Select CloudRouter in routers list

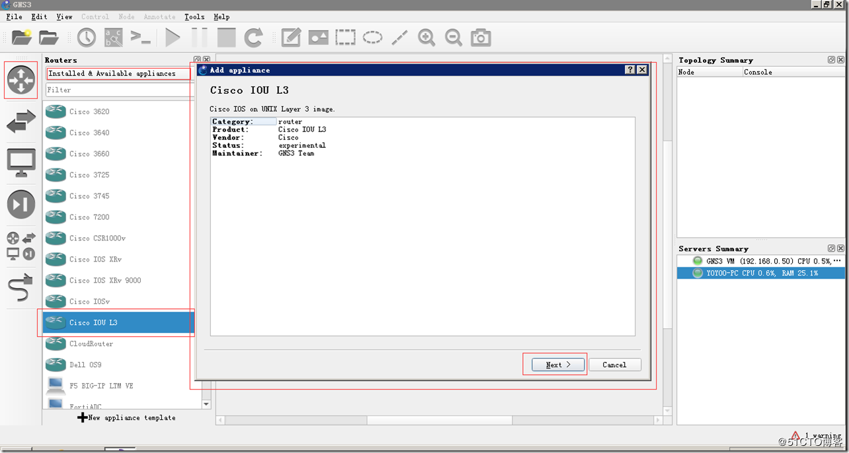(x=119, y=344)
